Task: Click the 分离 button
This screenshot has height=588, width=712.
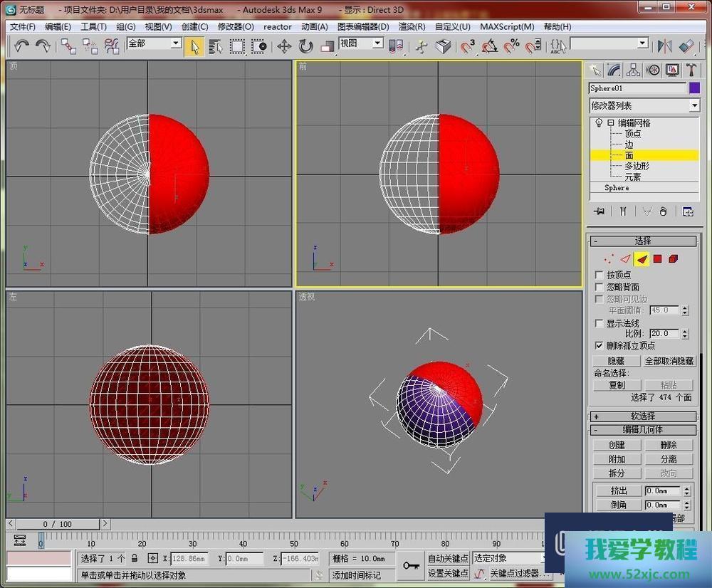Action: point(669,459)
